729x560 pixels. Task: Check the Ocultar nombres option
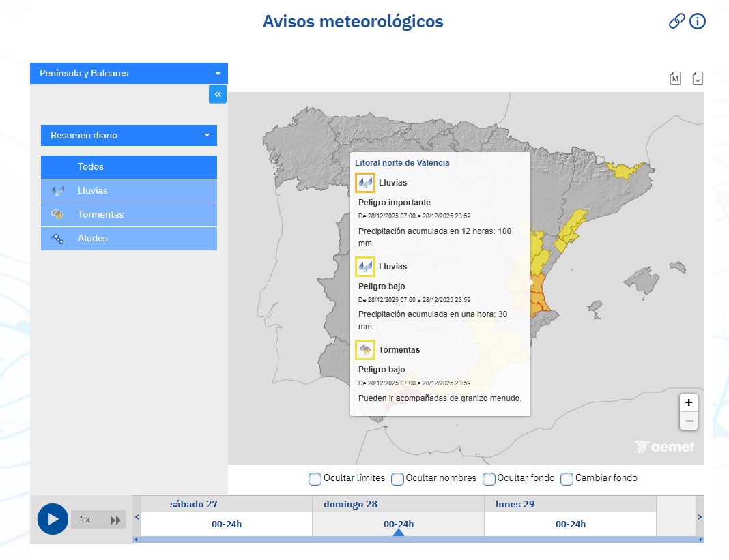tap(397, 480)
